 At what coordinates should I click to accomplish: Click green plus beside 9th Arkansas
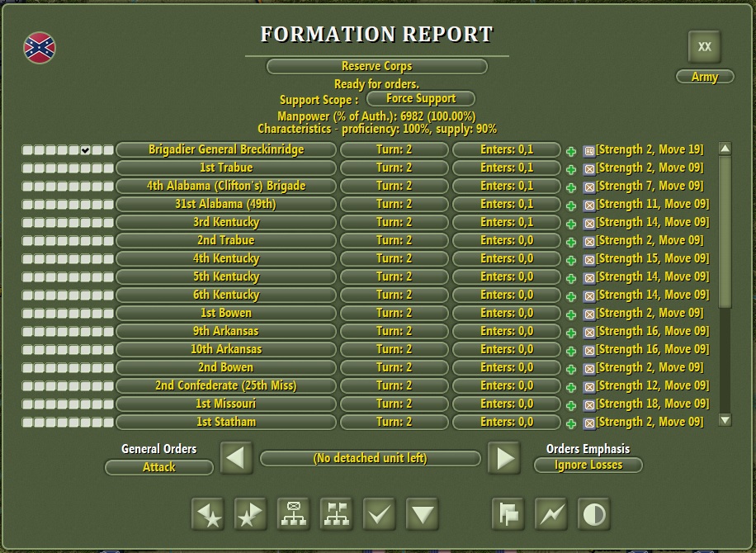[x=571, y=333]
